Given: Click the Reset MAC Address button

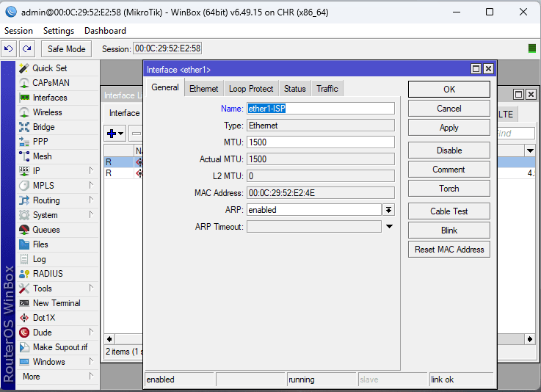Looking at the screenshot, I should pos(449,250).
